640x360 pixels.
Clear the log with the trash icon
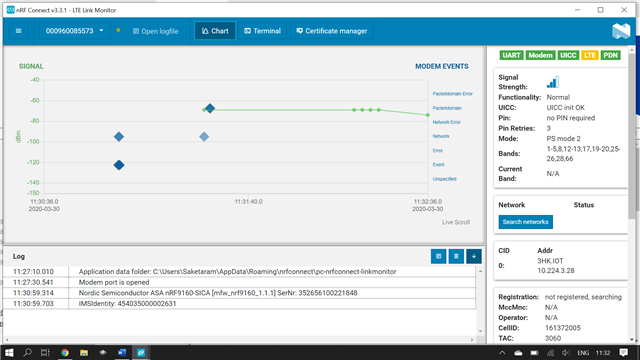point(456,256)
